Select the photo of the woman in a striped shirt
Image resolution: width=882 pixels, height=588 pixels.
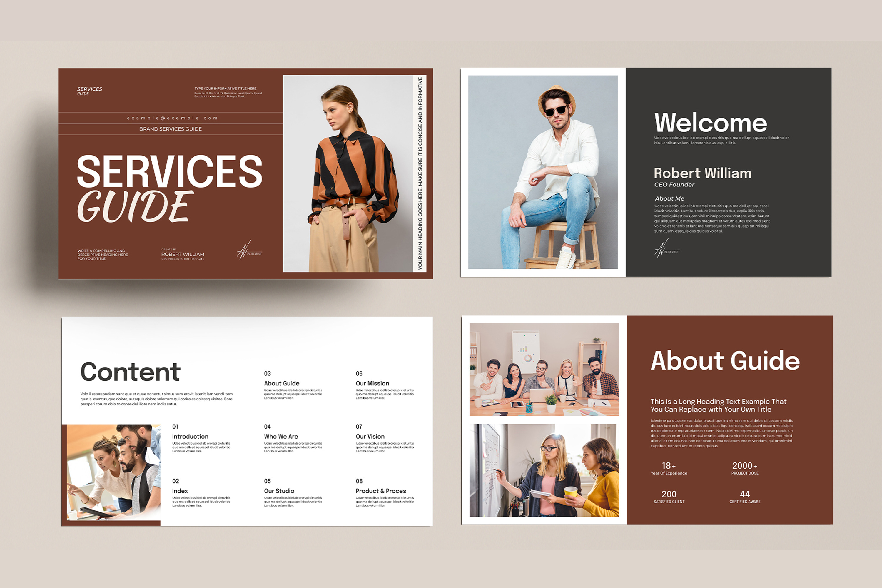348,174
